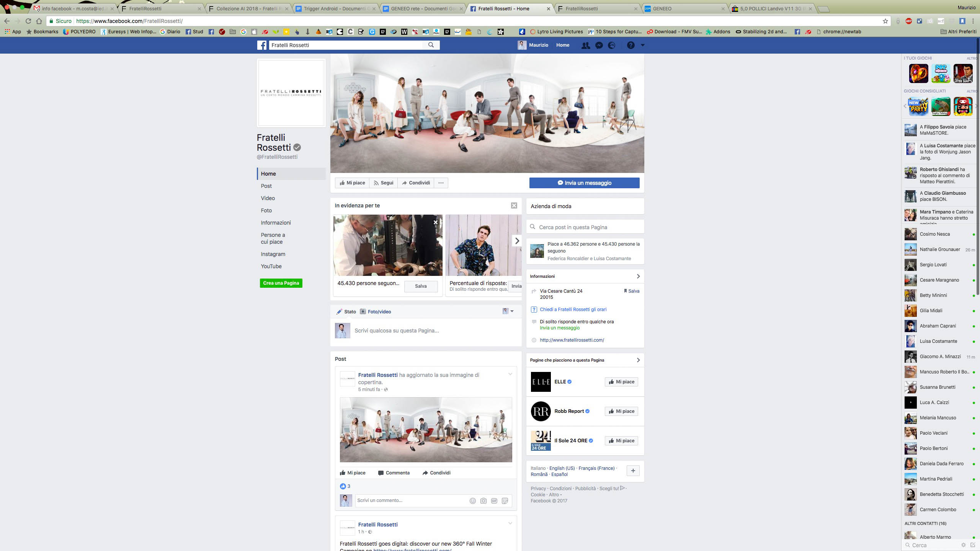This screenshot has height=551, width=980.
Task: Open post options chevron on 1 h post
Action: (x=510, y=523)
